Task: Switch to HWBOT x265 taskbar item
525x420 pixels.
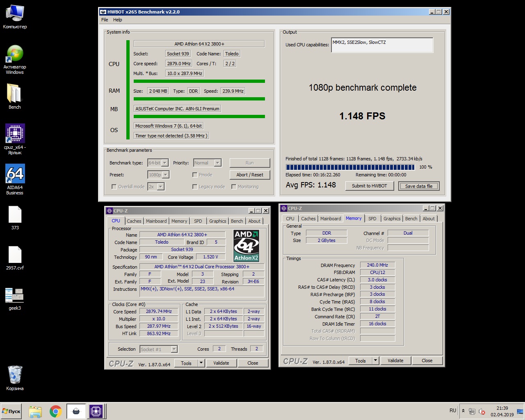Action: pos(76,411)
